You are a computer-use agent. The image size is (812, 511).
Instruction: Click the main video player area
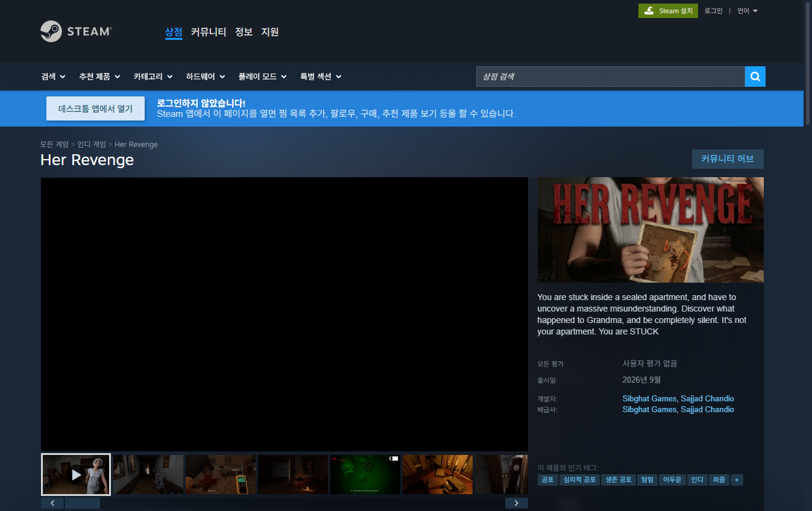click(x=285, y=314)
